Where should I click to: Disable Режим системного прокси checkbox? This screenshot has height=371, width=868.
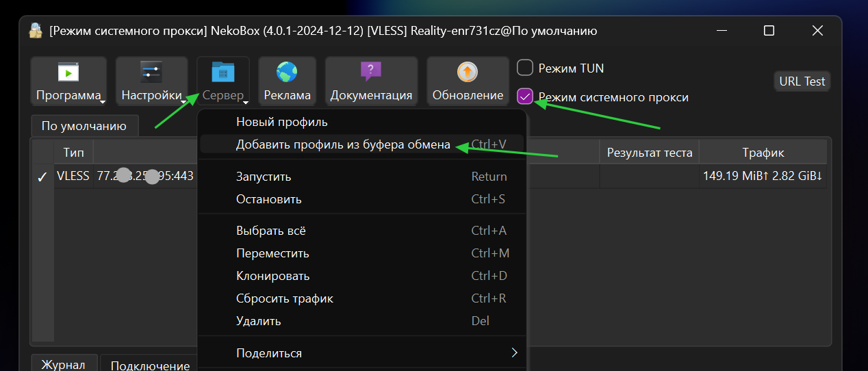click(525, 97)
